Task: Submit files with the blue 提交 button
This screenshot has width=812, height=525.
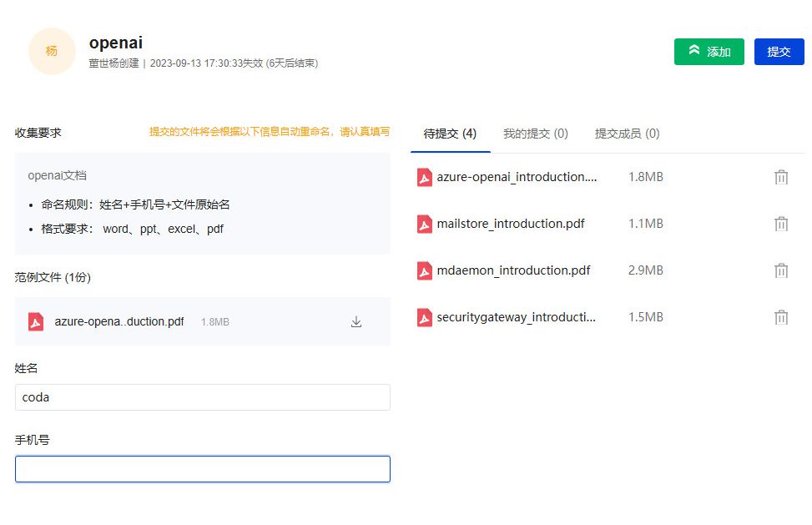Action: 779,52
